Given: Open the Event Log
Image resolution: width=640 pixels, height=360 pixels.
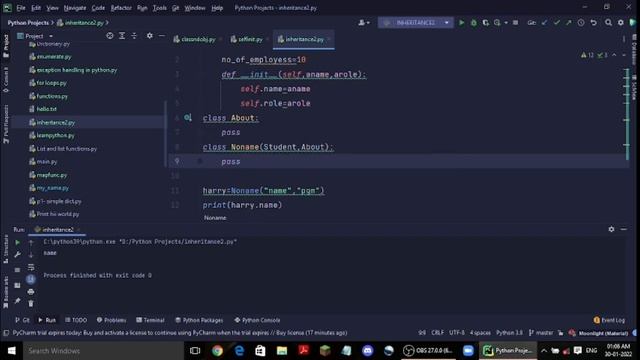Looking at the screenshot, I should point(609,320).
